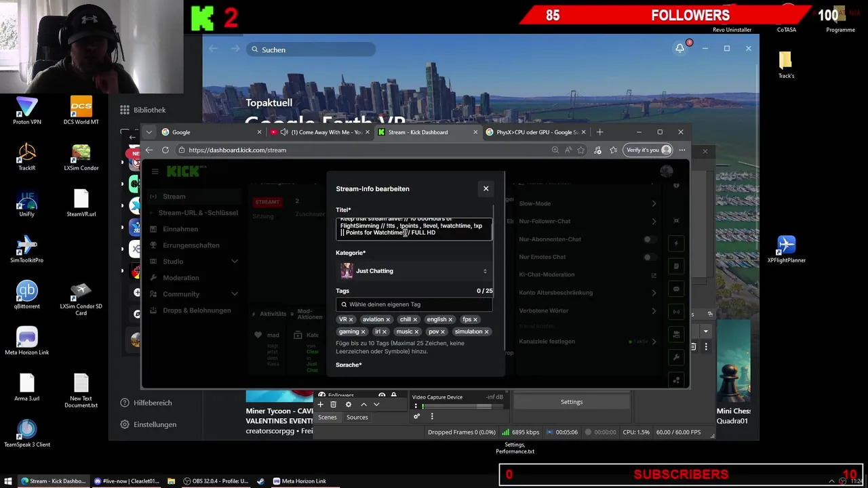Open browser settings and more menu

pyautogui.click(x=682, y=150)
